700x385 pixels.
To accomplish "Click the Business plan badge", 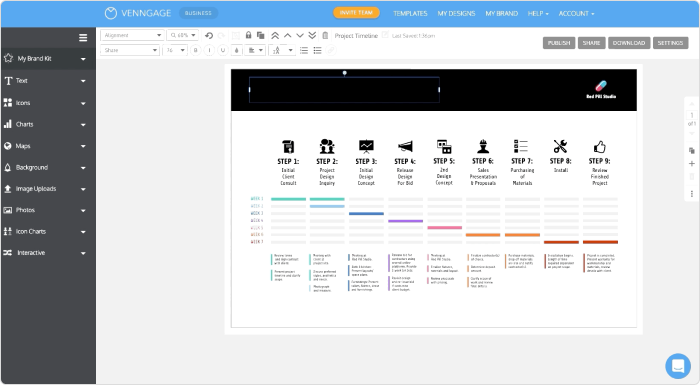I will [x=198, y=13].
